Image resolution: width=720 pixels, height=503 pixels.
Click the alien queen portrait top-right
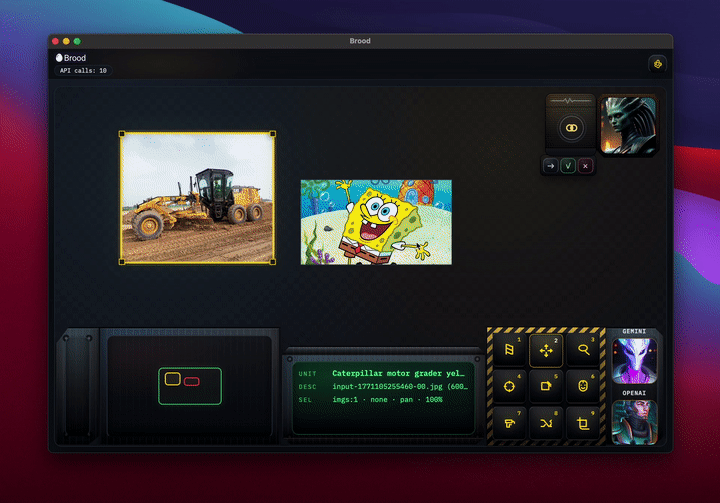coord(628,125)
